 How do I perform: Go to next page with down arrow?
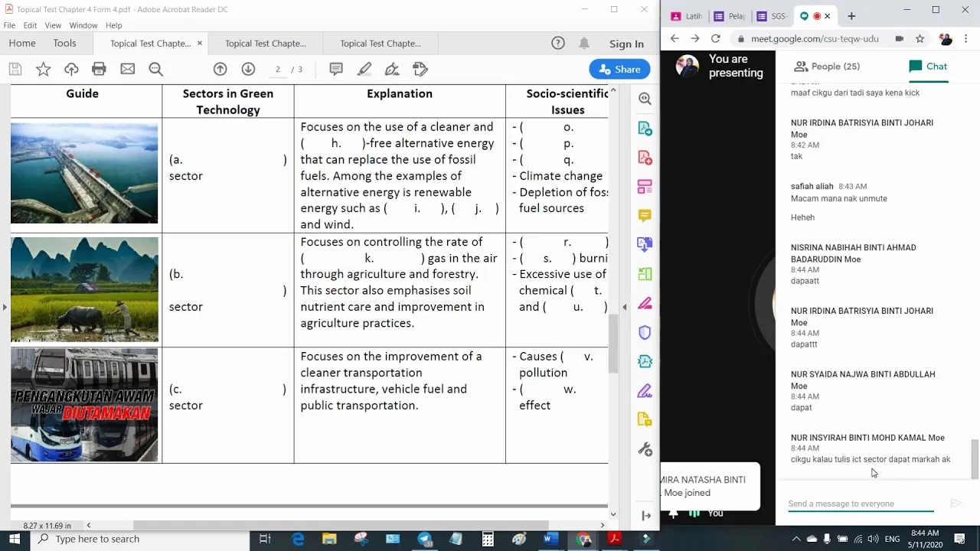pos(248,69)
